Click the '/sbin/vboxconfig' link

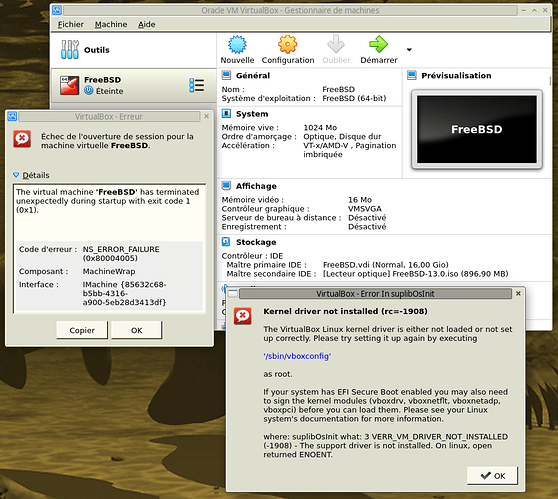pyautogui.click(x=297, y=356)
